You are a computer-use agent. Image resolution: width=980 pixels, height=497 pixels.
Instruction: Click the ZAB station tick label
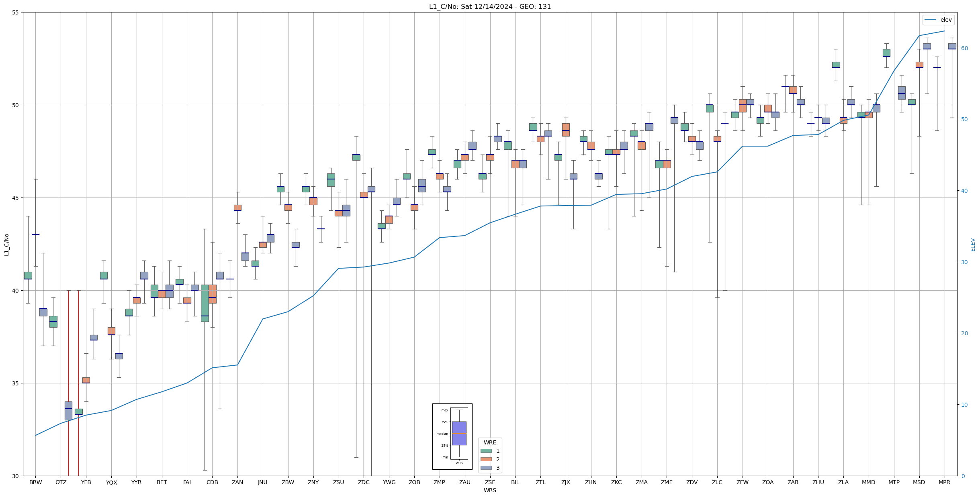click(793, 482)
